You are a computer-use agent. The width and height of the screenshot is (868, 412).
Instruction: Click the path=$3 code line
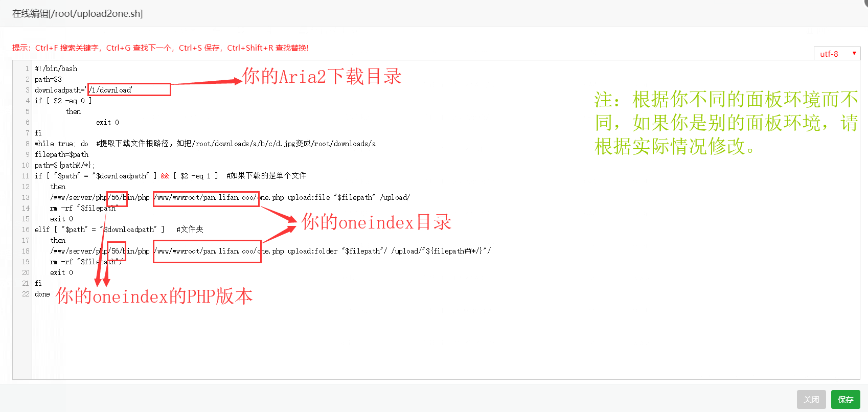tap(48, 79)
